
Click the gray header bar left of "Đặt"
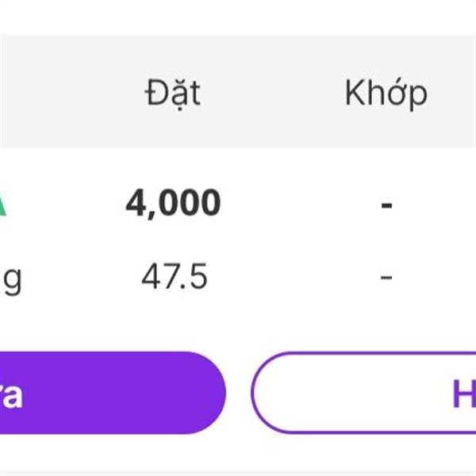[x=63, y=94]
